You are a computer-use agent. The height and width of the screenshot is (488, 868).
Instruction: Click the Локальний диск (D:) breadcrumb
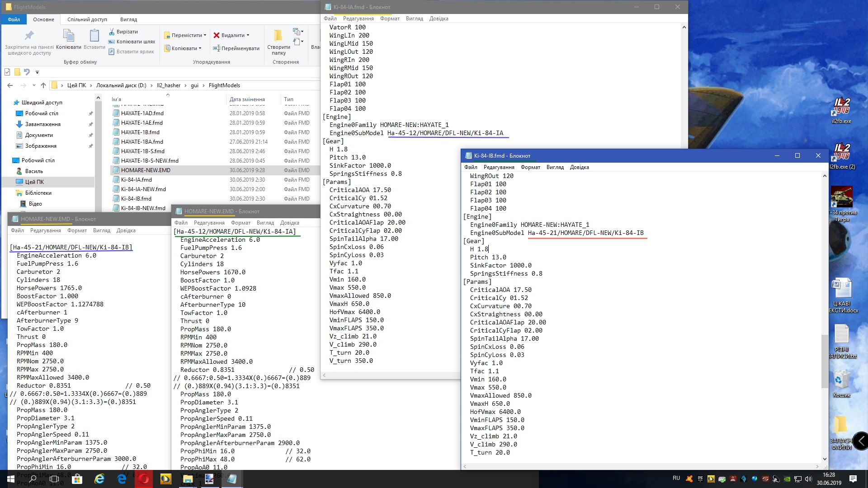click(x=121, y=85)
